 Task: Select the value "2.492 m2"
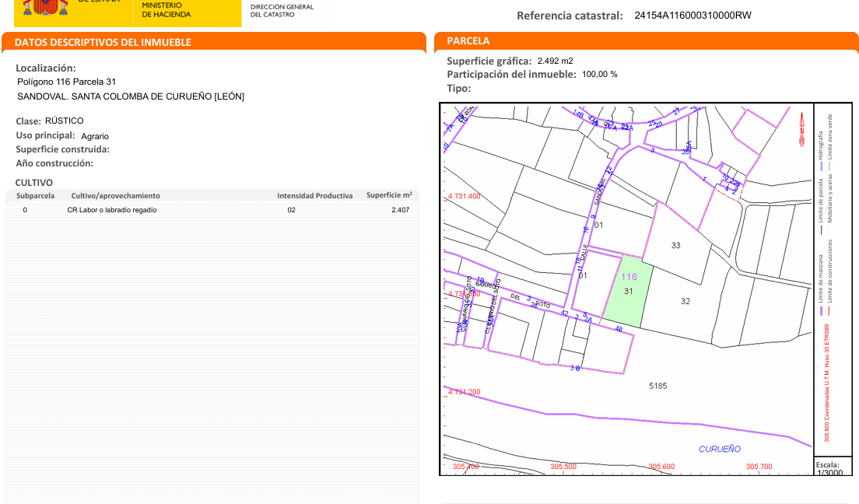pos(556,61)
